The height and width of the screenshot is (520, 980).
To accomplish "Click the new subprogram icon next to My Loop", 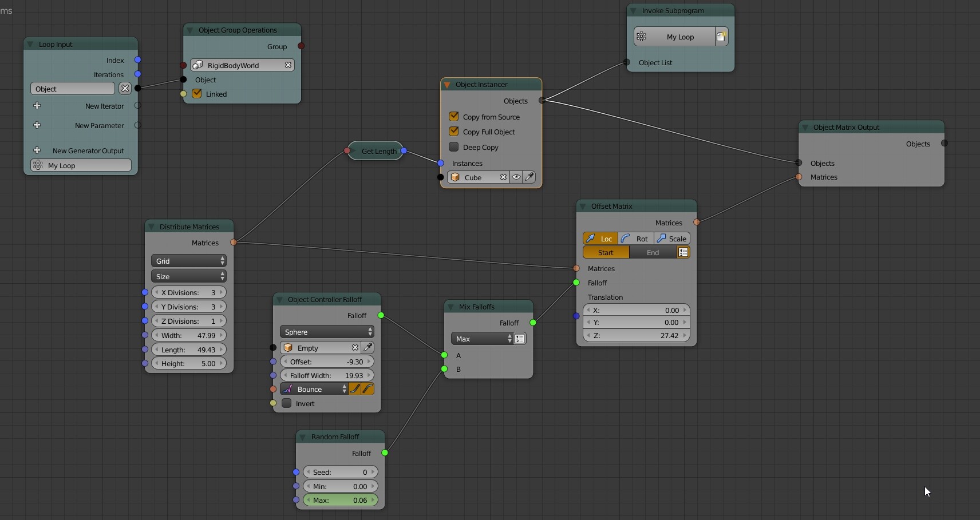I will (721, 37).
